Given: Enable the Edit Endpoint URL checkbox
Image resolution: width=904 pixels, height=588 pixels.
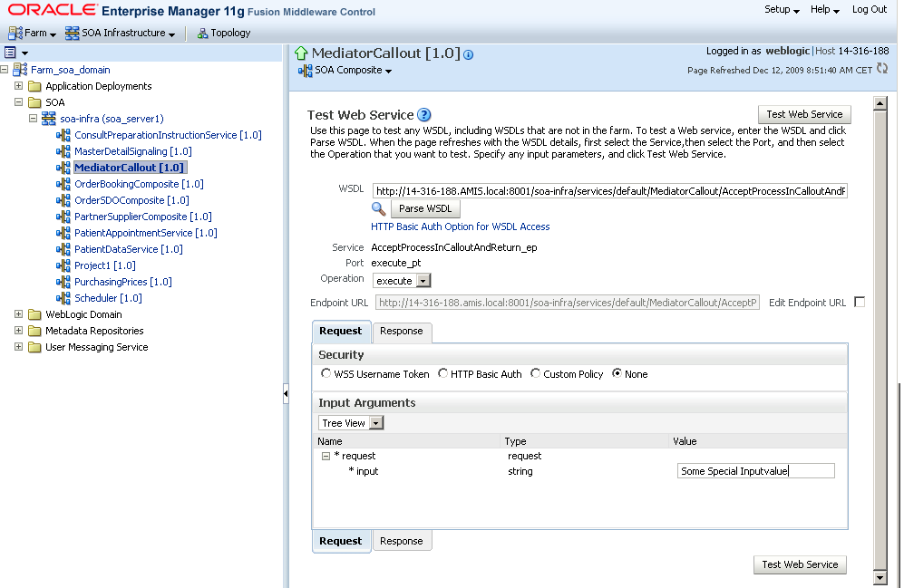Looking at the screenshot, I should [859, 303].
